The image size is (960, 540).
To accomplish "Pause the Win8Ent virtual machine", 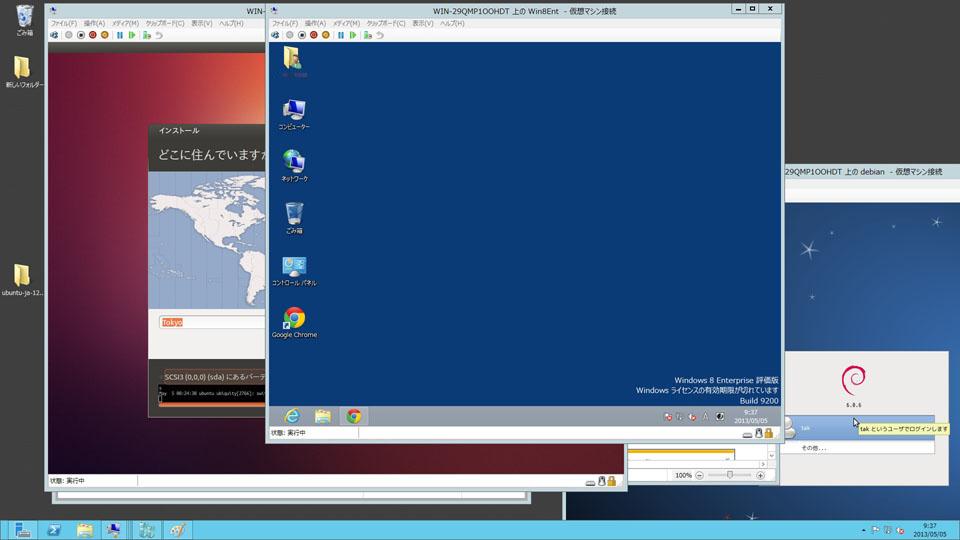I will [340, 35].
